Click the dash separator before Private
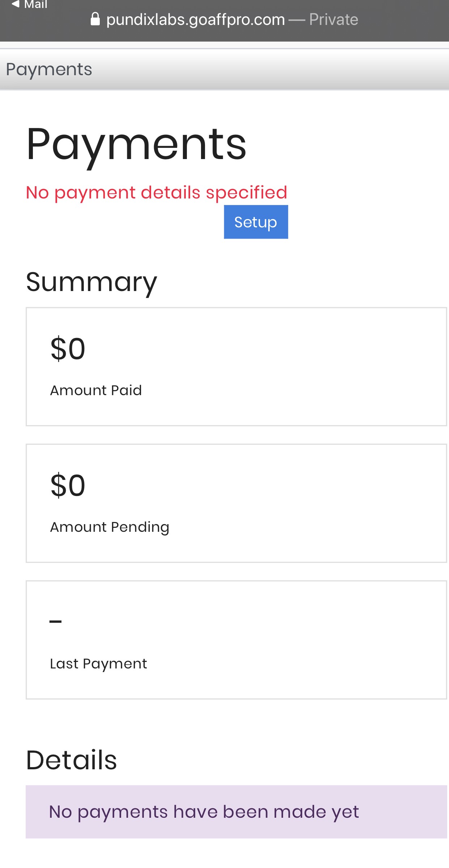Viewport: 449px width, 868px height. pyautogui.click(x=297, y=20)
